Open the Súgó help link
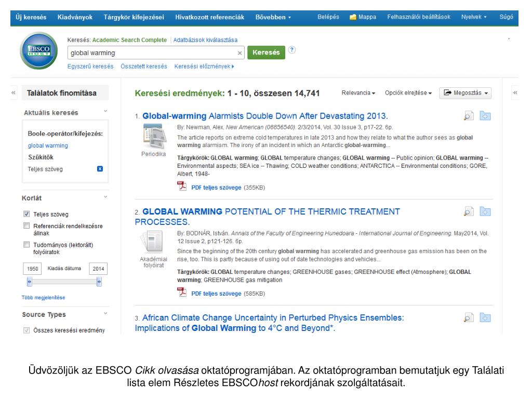This screenshot has height=399, width=532. click(x=506, y=17)
